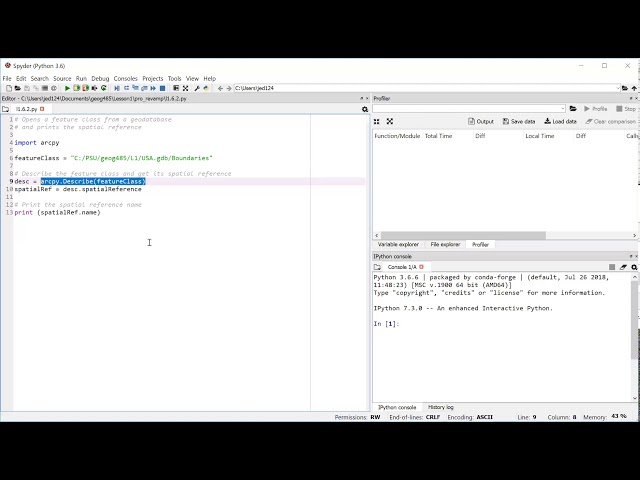
Task: Open PYTHONPATH manager icon
Action: (206, 88)
